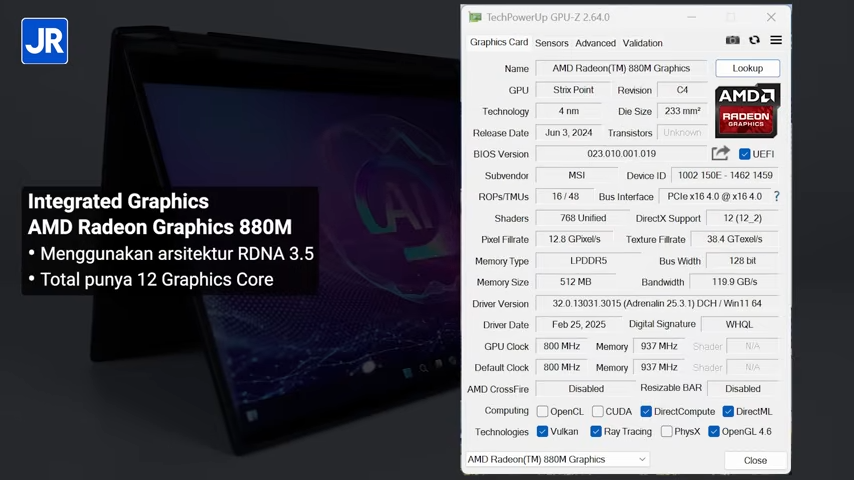Click the Default Clock 800 MHz value
854x480 pixels.
pos(562,367)
